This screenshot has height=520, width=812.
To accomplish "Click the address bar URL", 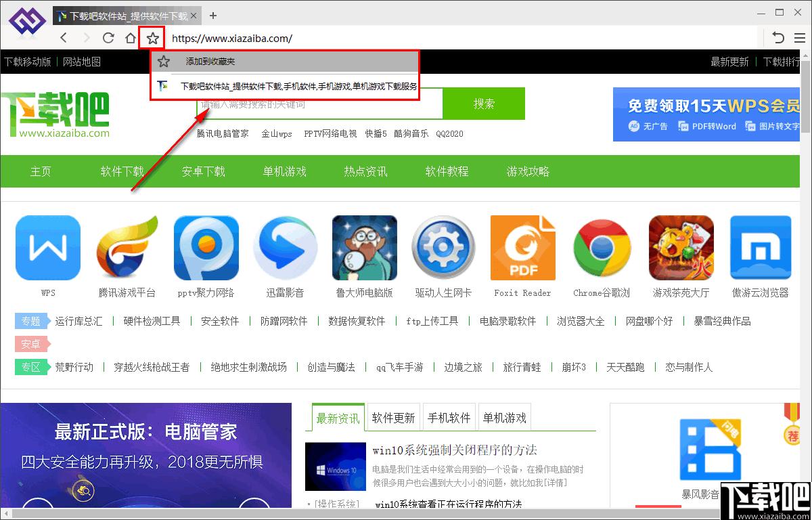I will (232, 39).
